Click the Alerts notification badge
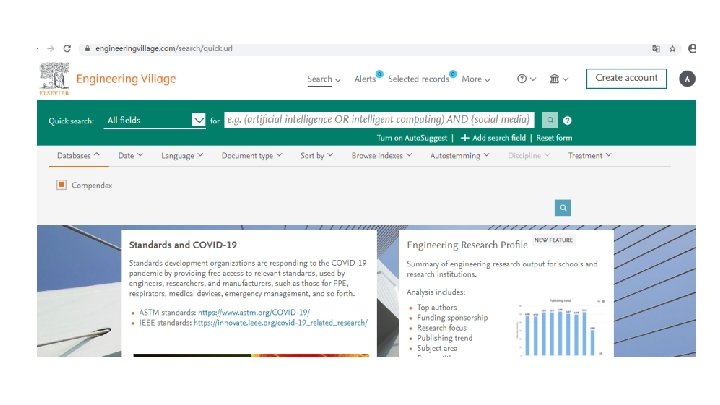This screenshot has width=720, height=405. click(x=379, y=74)
